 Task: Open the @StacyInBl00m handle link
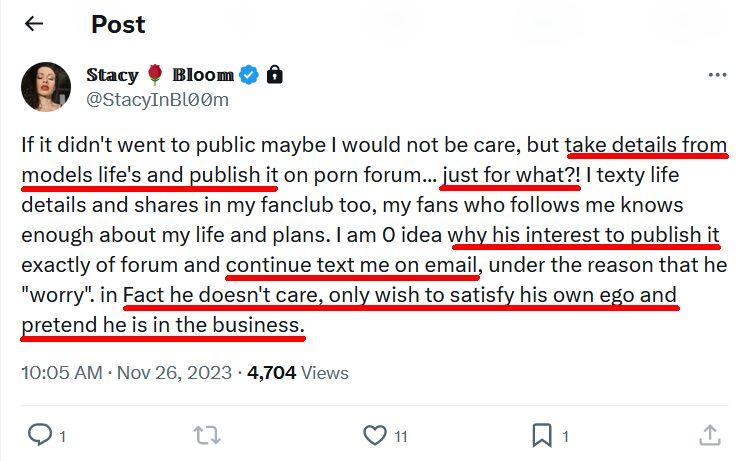[x=157, y=99]
